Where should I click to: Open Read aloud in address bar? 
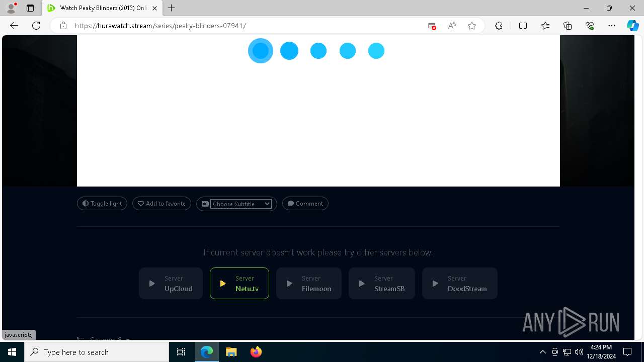click(x=452, y=26)
